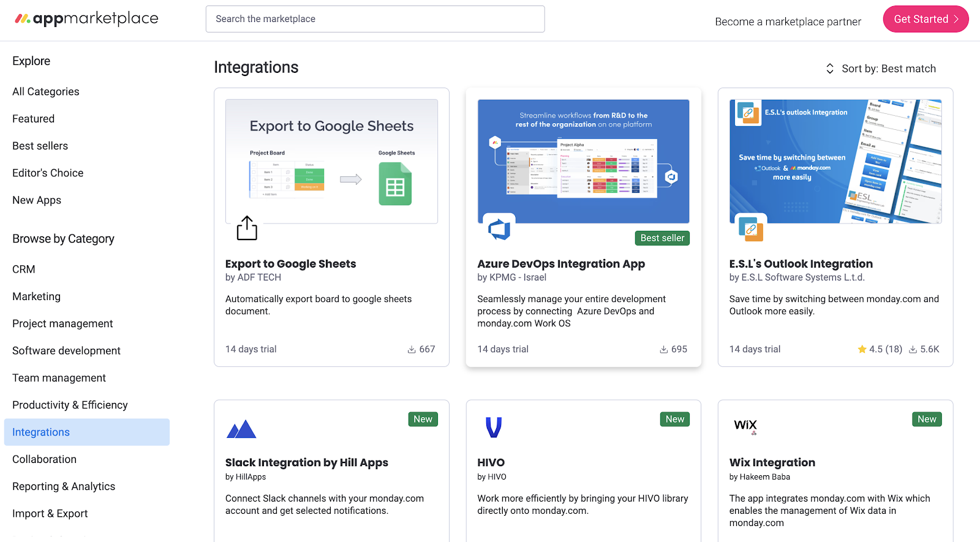The image size is (980, 542).
Task: Select the Import & Export category
Action: click(x=50, y=513)
